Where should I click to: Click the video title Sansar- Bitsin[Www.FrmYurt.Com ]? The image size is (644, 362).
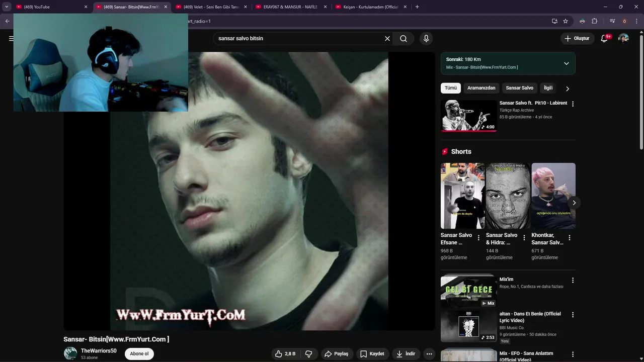(x=116, y=339)
